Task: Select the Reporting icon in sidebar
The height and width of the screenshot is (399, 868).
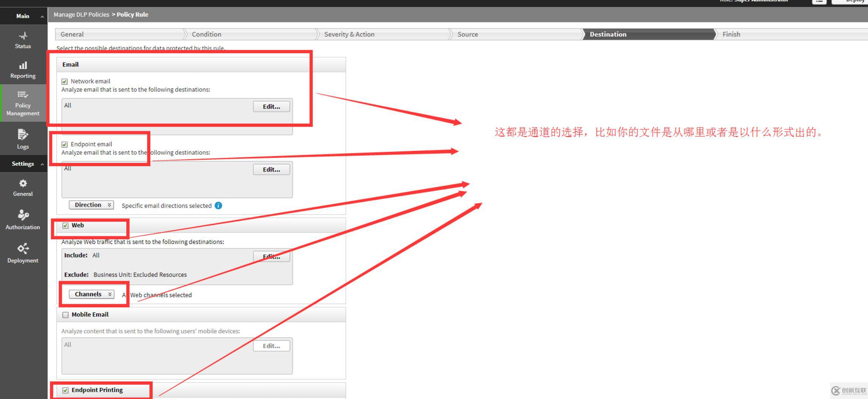Action: (23, 69)
